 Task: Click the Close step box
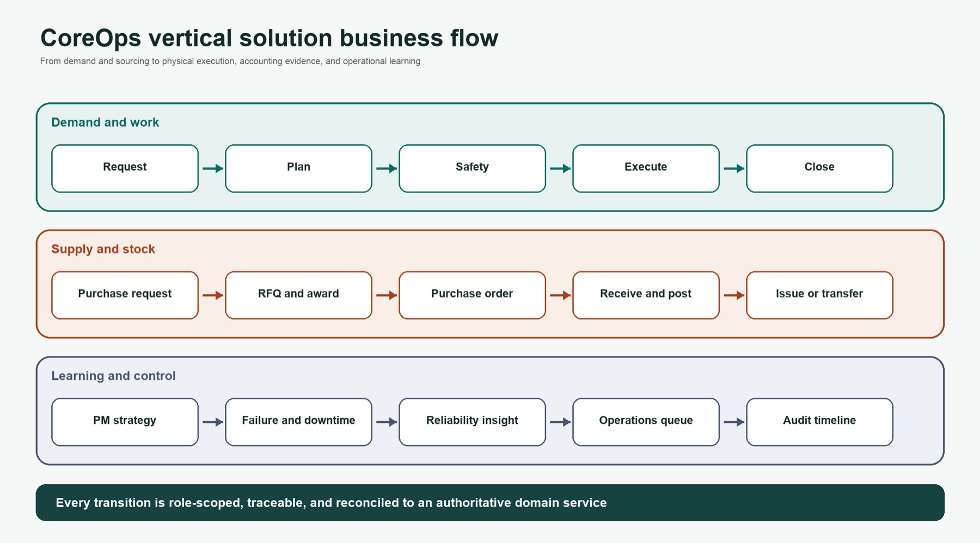click(819, 168)
